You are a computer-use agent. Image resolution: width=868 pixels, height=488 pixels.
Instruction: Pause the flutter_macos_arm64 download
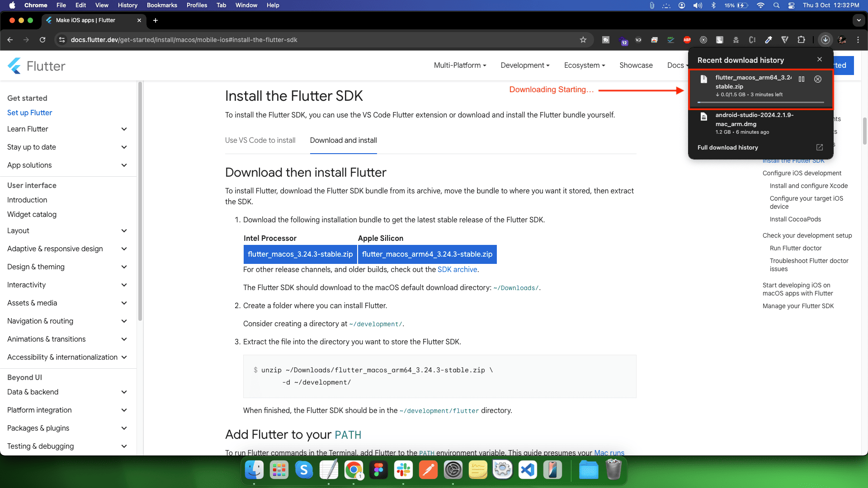tap(802, 79)
